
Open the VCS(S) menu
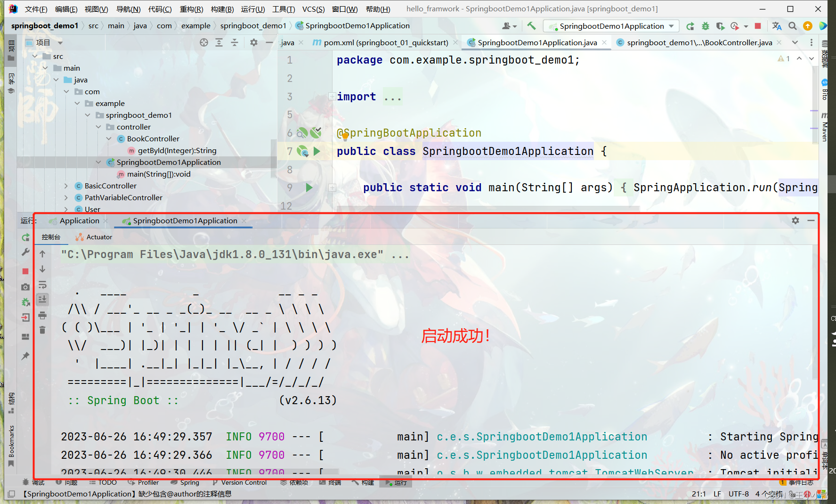tap(313, 9)
